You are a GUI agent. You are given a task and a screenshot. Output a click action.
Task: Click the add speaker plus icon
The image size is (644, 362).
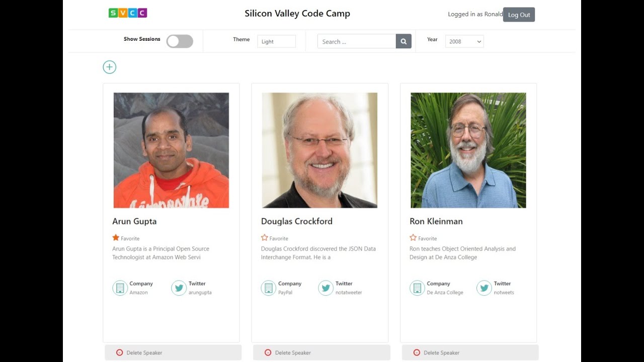tap(109, 67)
